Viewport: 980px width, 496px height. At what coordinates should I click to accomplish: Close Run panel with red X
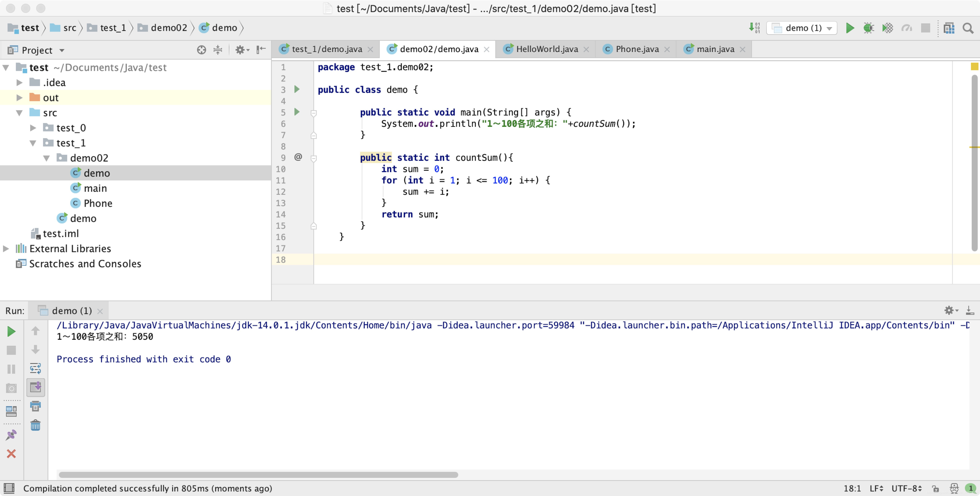(x=11, y=453)
